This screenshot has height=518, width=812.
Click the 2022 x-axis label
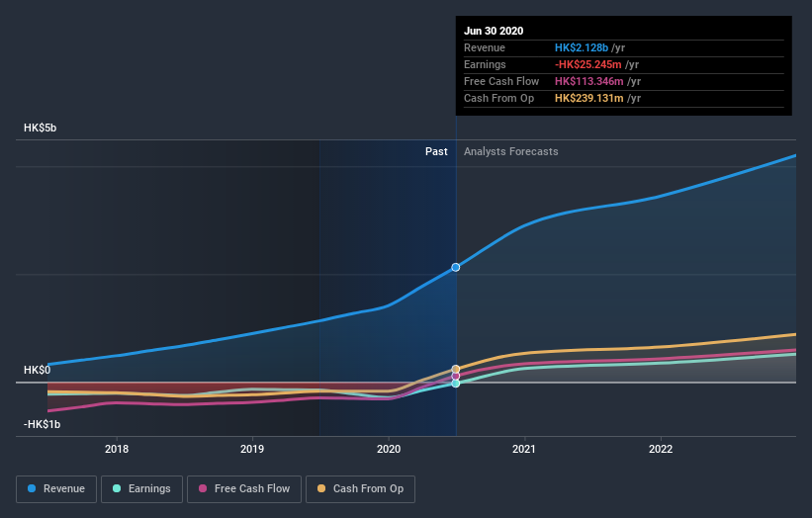coord(661,449)
